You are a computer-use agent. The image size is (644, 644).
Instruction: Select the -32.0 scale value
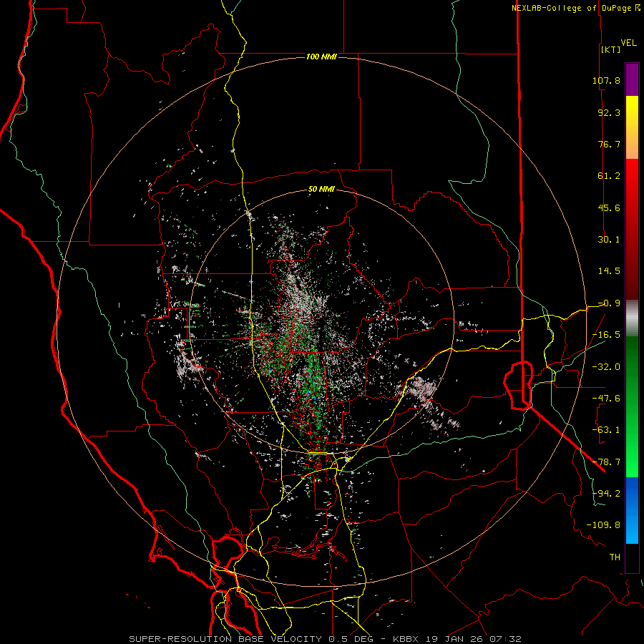coord(606,367)
